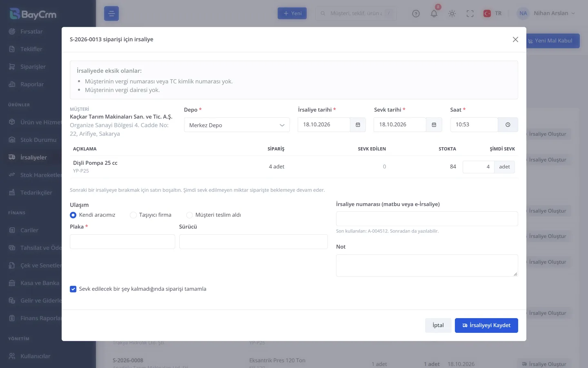
Task: Select the Kendi aracımız radio option
Action: pyautogui.click(x=73, y=215)
